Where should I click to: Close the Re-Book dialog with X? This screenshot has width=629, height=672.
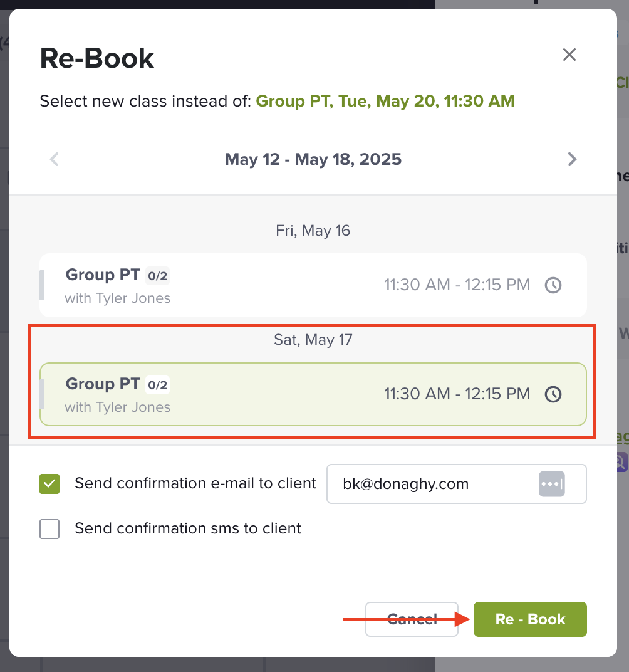click(569, 55)
